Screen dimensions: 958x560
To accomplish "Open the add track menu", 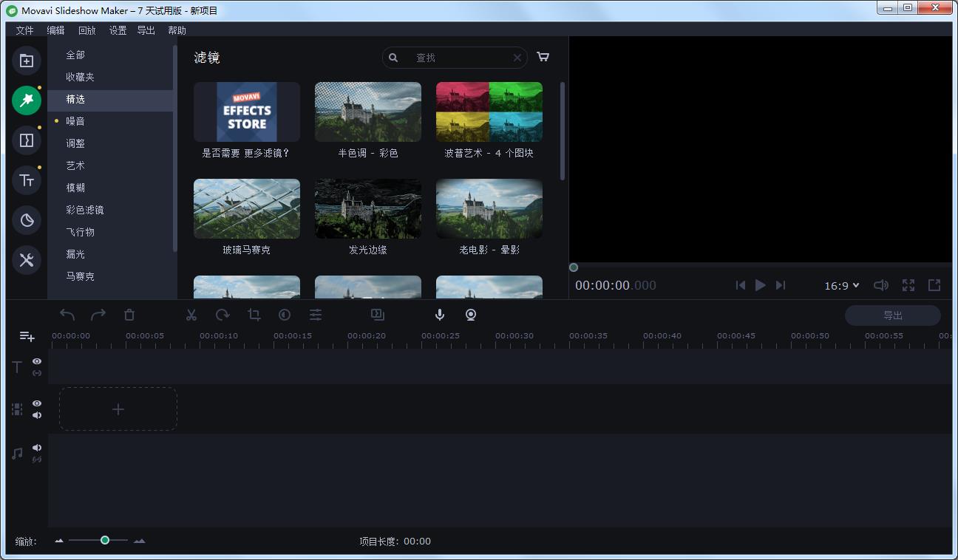I will (27, 336).
